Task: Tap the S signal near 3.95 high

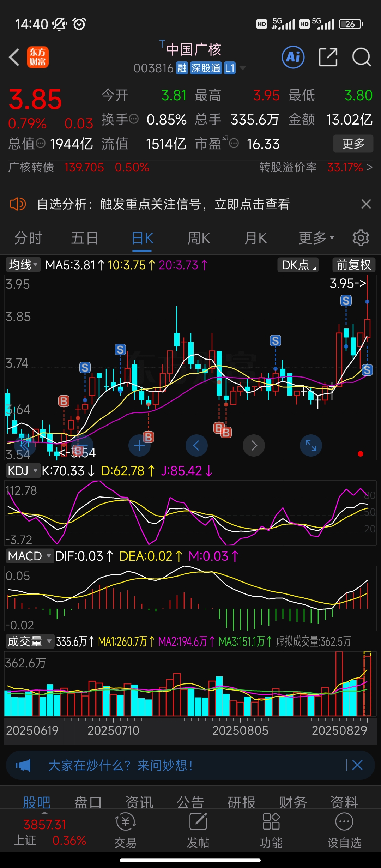Action: coord(346,301)
